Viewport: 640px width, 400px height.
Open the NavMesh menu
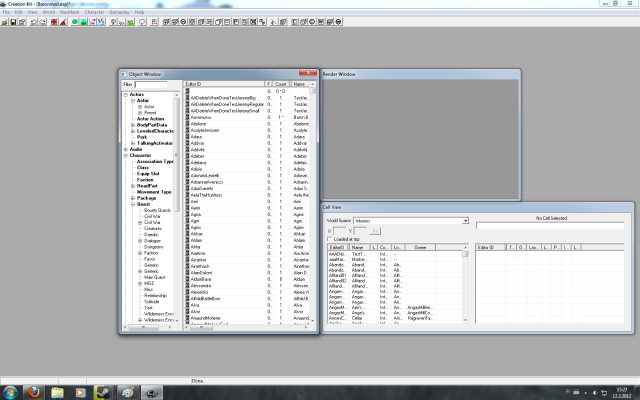point(69,12)
